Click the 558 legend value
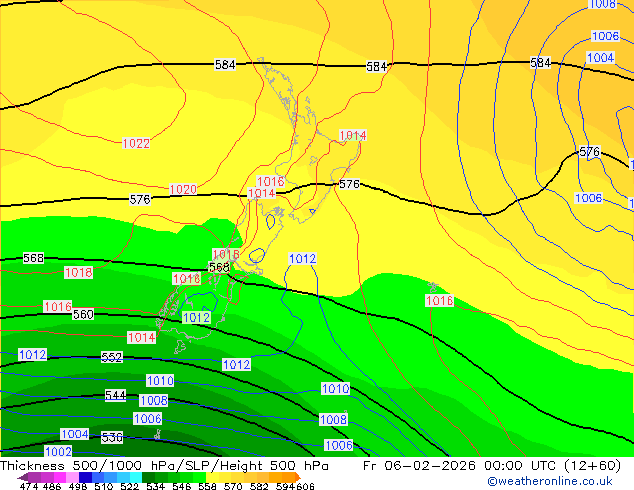 [x=207, y=486]
